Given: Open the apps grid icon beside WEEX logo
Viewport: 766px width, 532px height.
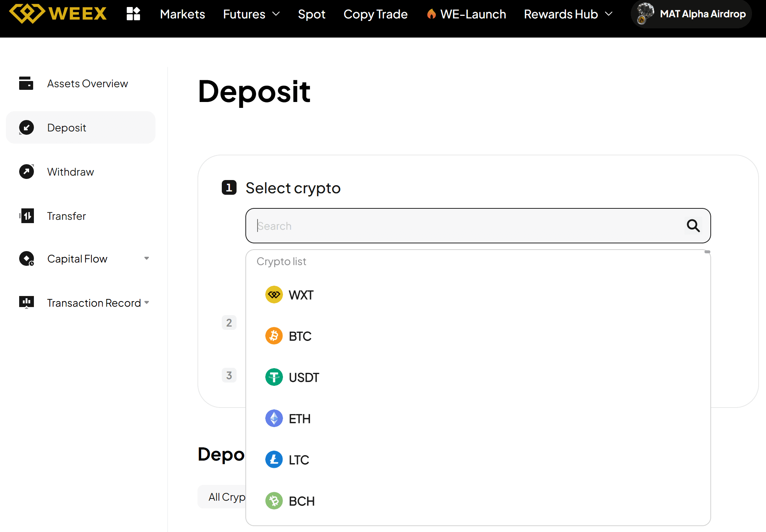Looking at the screenshot, I should pyautogui.click(x=133, y=14).
